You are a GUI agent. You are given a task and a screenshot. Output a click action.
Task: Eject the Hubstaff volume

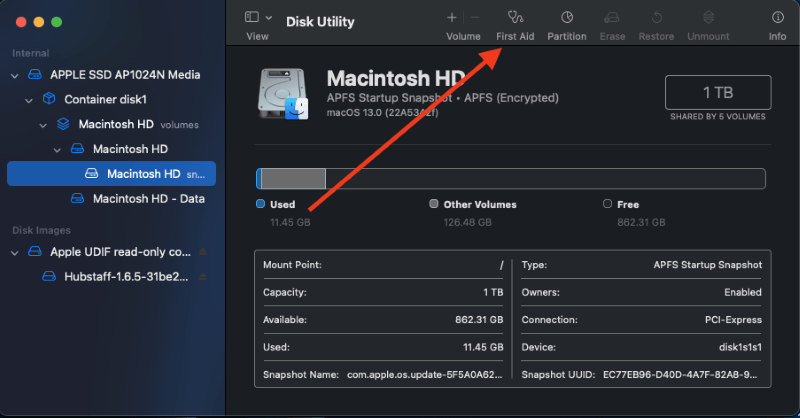pyautogui.click(x=203, y=277)
